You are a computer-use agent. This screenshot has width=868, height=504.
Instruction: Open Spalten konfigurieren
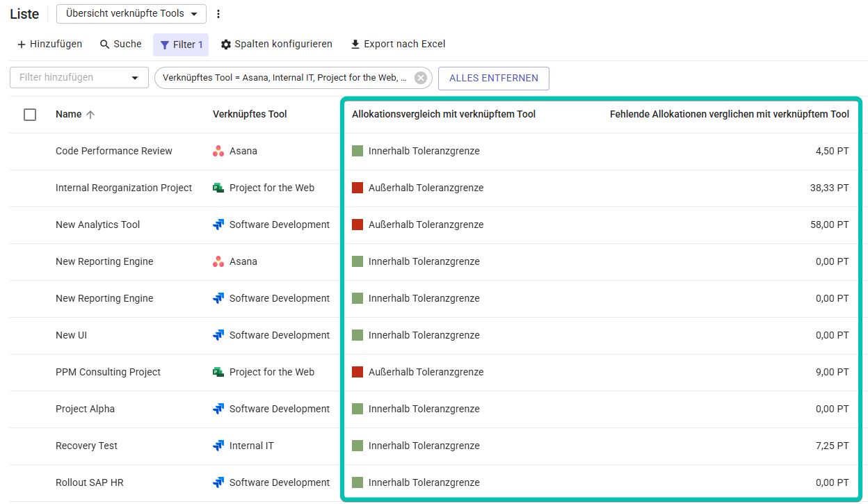tap(276, 44)
